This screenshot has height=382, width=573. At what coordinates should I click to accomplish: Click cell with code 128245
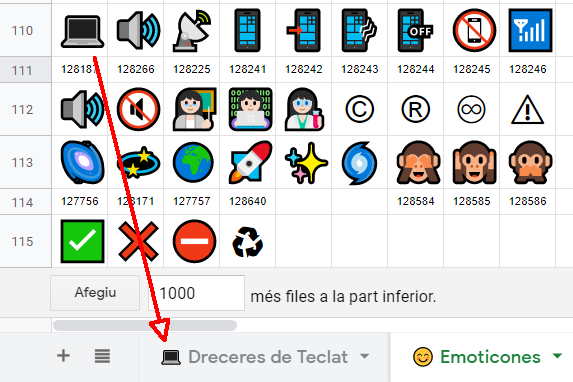[x=471, y=69]
